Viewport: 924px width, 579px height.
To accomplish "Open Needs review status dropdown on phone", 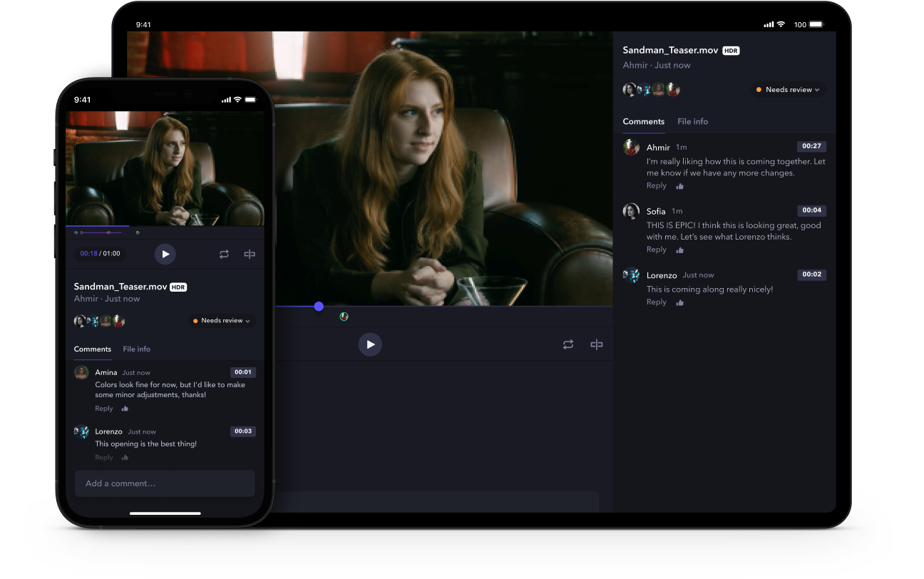I will coord(222,321).
